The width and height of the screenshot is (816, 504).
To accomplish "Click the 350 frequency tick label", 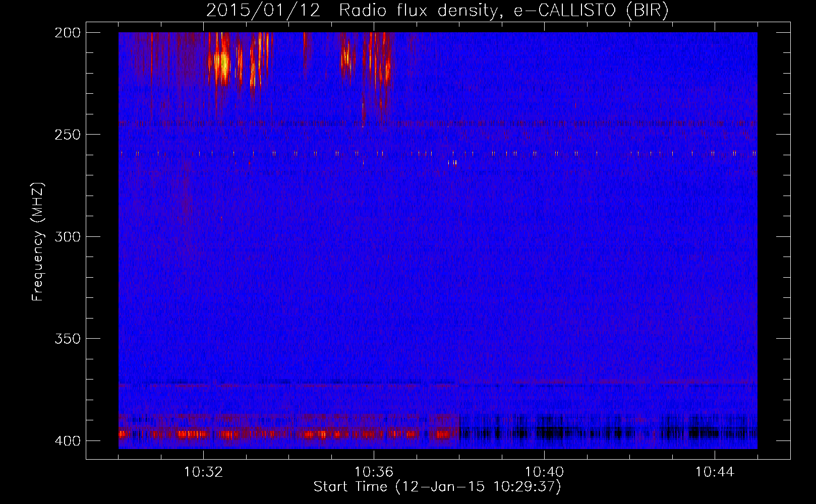I will pyautogui.click(x=67, y=339).
